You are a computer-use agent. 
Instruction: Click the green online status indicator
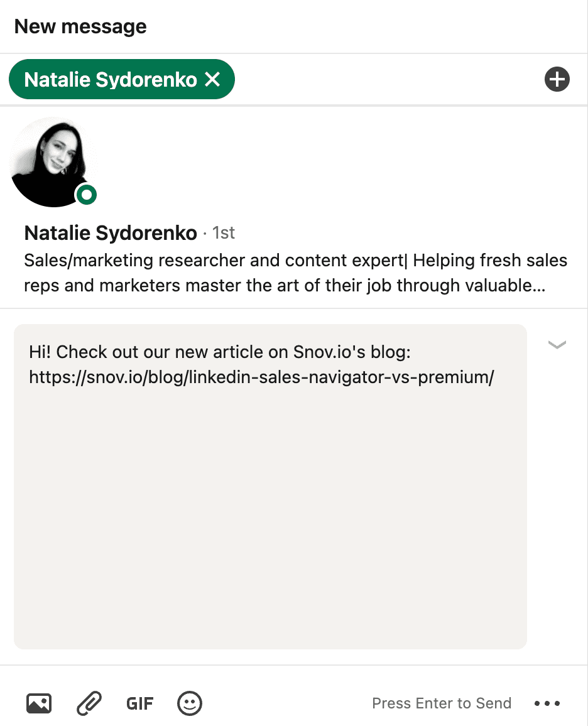[x=87, y=195]
